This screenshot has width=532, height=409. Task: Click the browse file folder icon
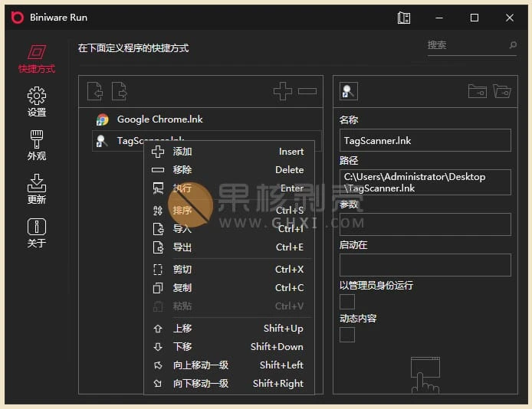click(x=478, y=91)
